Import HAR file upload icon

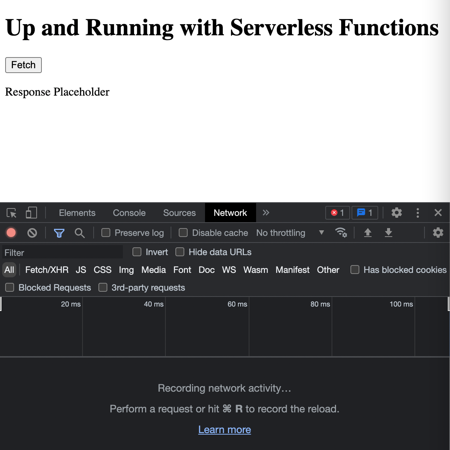368,233
